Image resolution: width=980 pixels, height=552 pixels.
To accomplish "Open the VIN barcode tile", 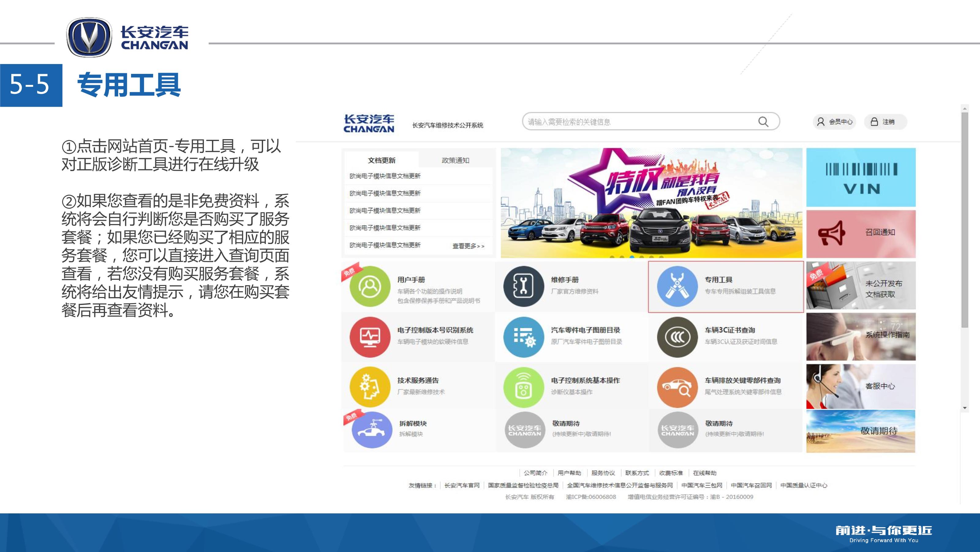I will point(861,178).
